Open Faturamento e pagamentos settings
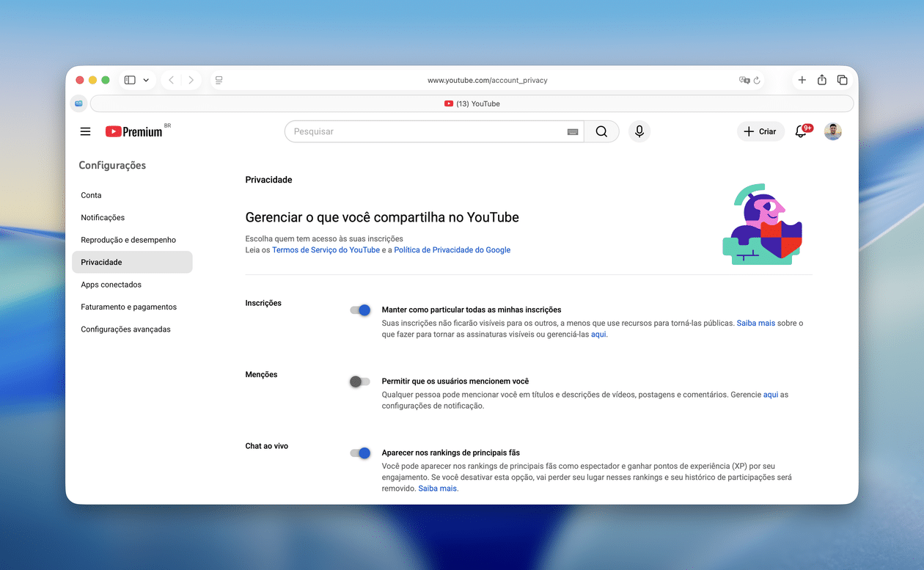This screenshot has width=924, height=570. click(128, 307)
